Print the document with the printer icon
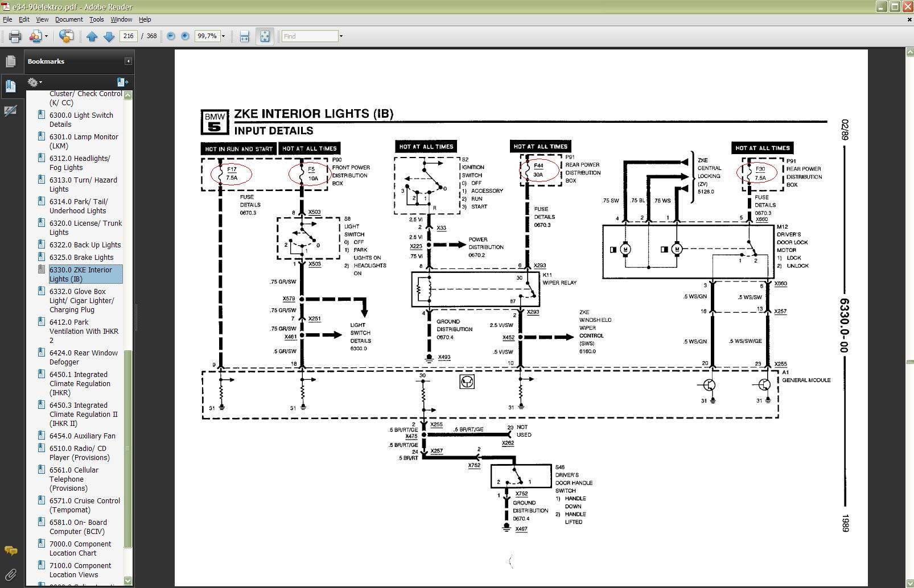 coord(15,36)
